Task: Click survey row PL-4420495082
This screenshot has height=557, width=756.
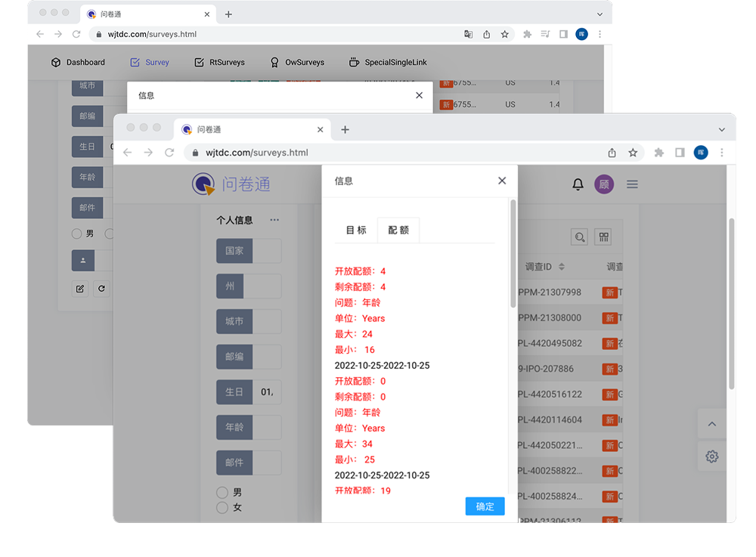Action: point(570,344)
